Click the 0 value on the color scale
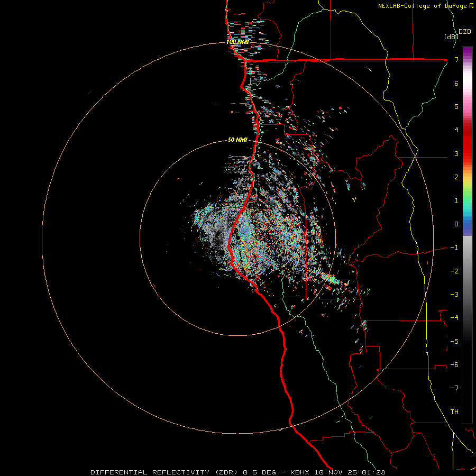Image resolution: width=476 pixels, height=476 pixels. coord(456,224)
